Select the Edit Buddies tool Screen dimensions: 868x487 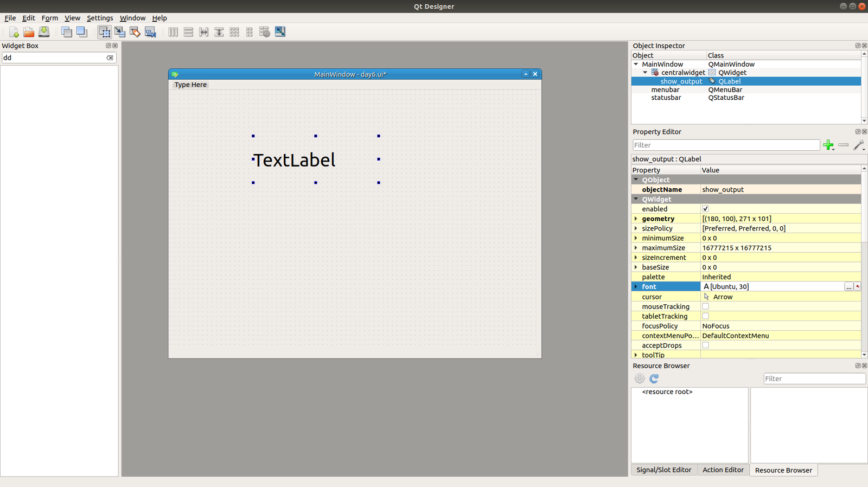click(135, 32)
